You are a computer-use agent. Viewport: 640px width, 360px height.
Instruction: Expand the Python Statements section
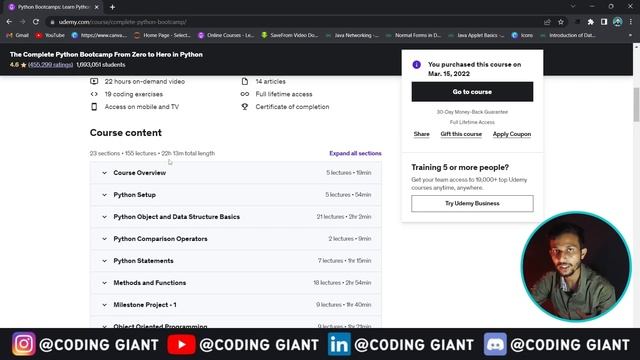[x=236, y=261]
